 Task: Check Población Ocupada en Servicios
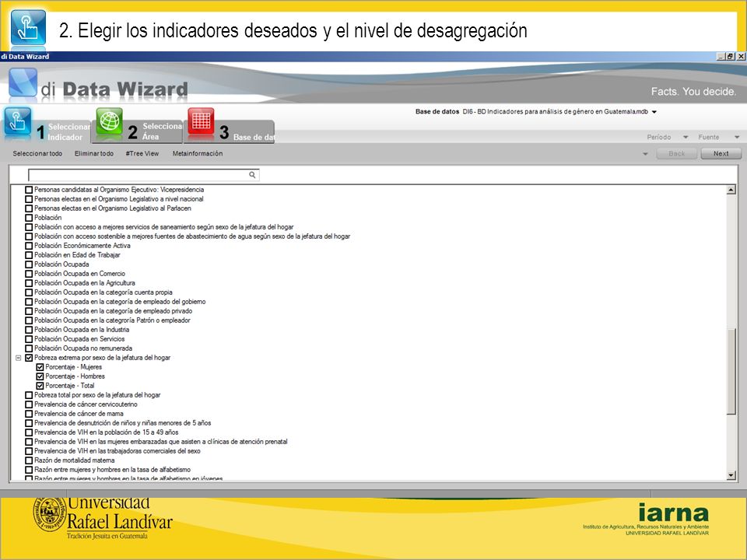[x=29, y=339]
